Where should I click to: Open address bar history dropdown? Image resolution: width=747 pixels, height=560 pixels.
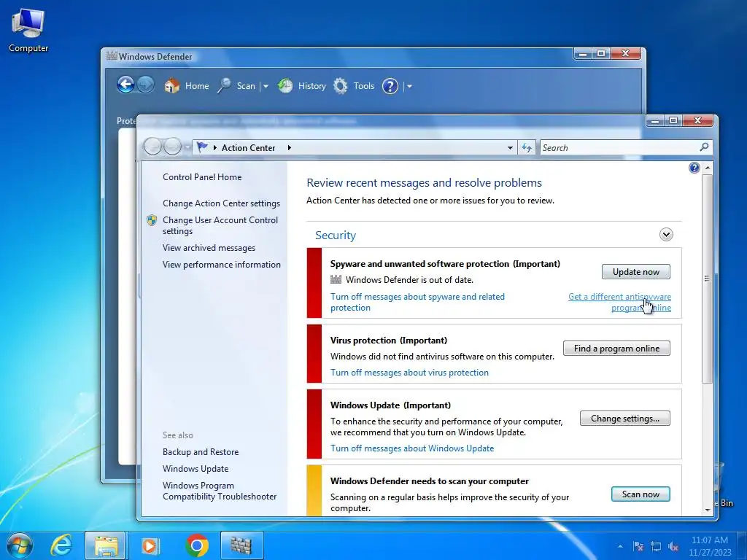(x=510, y=147)
